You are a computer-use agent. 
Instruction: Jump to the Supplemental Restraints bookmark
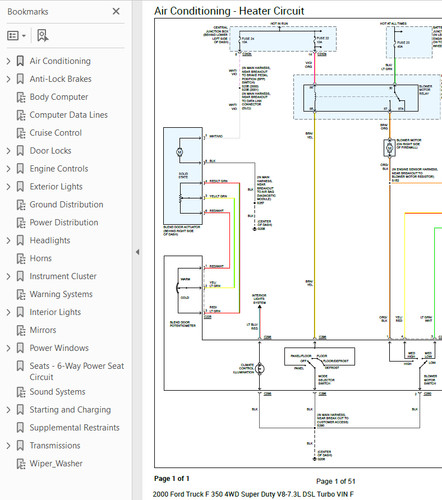74,427
